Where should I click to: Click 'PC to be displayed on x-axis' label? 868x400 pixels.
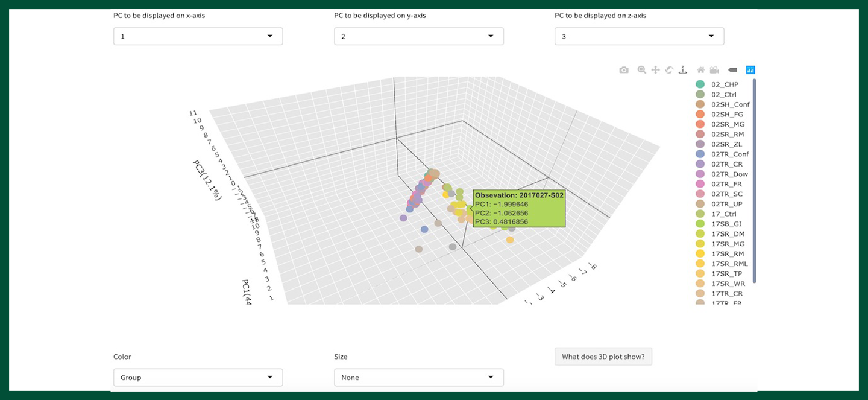click(x=159, y=16)
